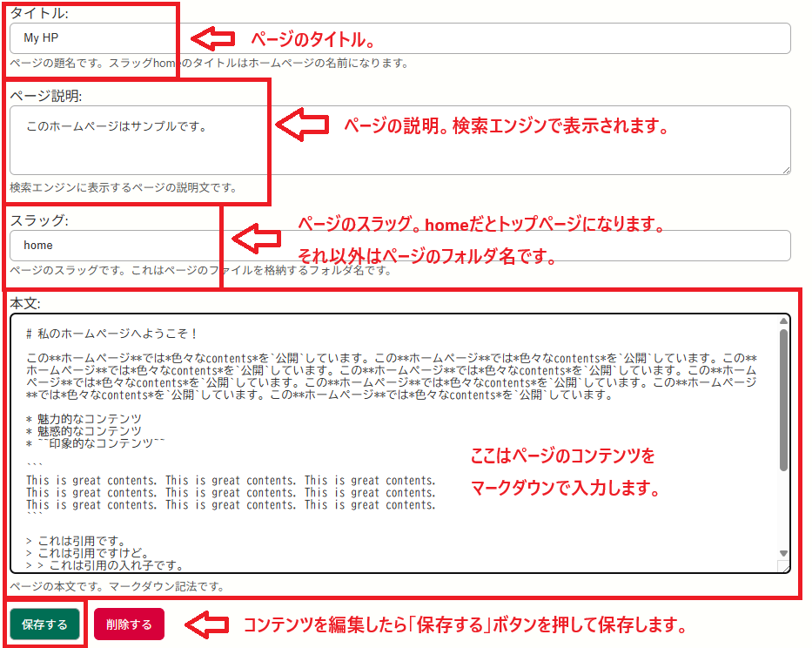Click the scroll-down arrow of 本文 textarea
812x648 pixels.
(783, 553)
